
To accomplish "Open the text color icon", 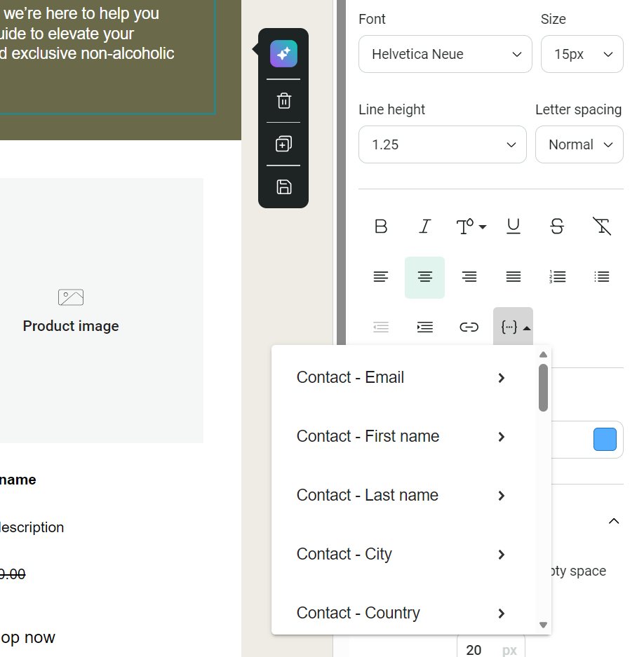I will click(x=470, y=226).
